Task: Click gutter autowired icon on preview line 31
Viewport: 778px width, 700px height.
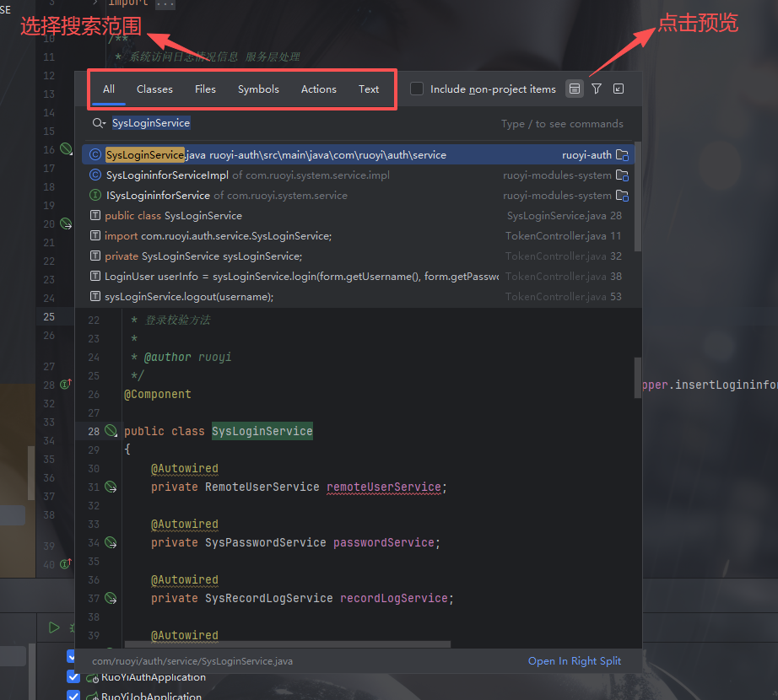Action: 111,487
